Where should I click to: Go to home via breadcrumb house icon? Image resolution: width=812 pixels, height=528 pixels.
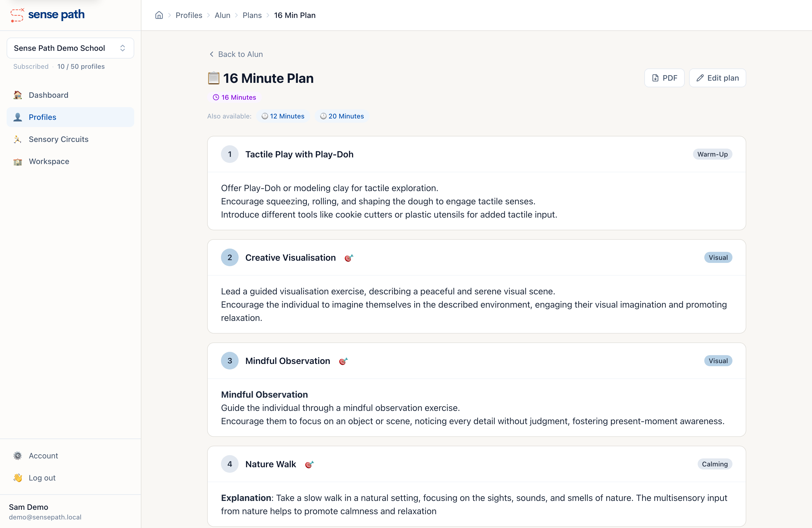coord(159,15)
